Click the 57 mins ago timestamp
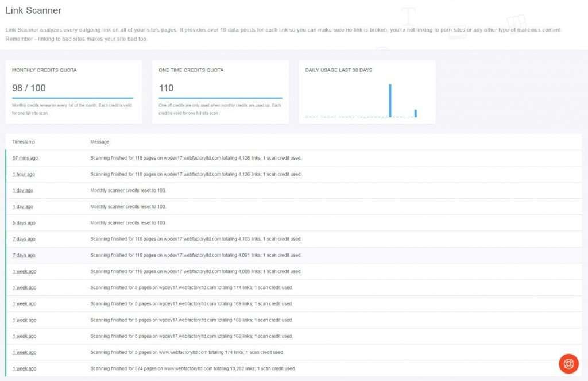588x381 pixels. [x=25, y=158]
